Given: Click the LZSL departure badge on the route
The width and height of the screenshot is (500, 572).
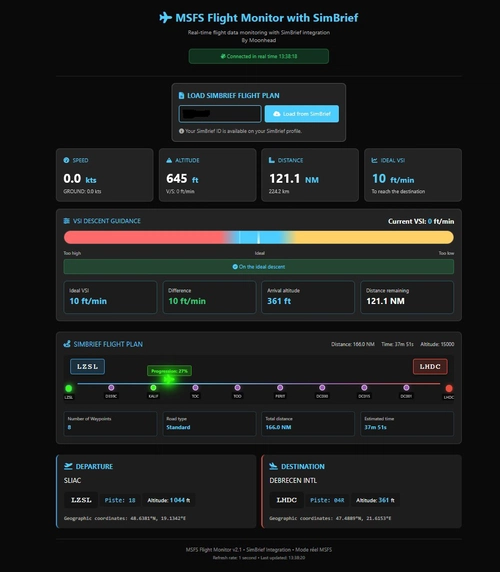Looking at the screenshot, I should point(88,367).
